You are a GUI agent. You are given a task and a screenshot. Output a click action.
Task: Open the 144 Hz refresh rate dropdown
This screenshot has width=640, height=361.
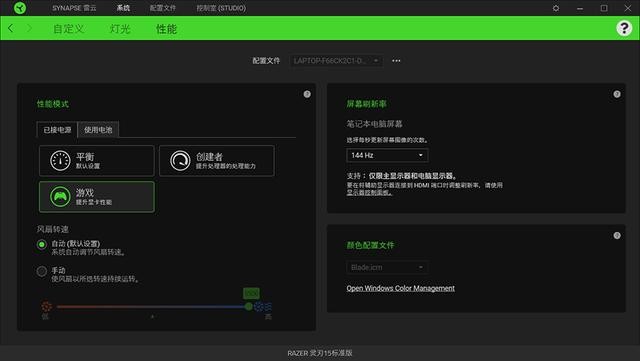coord(387,155)
